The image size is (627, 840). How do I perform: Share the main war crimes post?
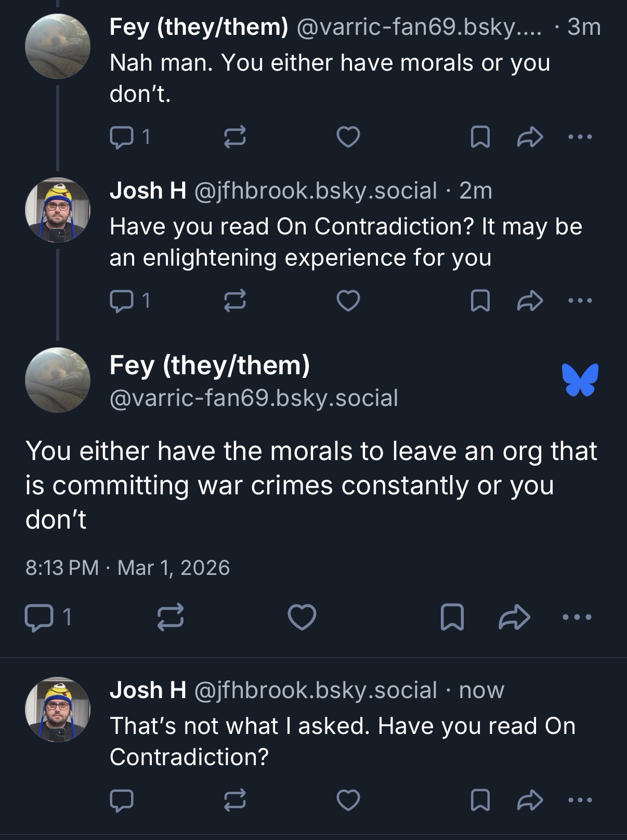[x=514, y=618]
